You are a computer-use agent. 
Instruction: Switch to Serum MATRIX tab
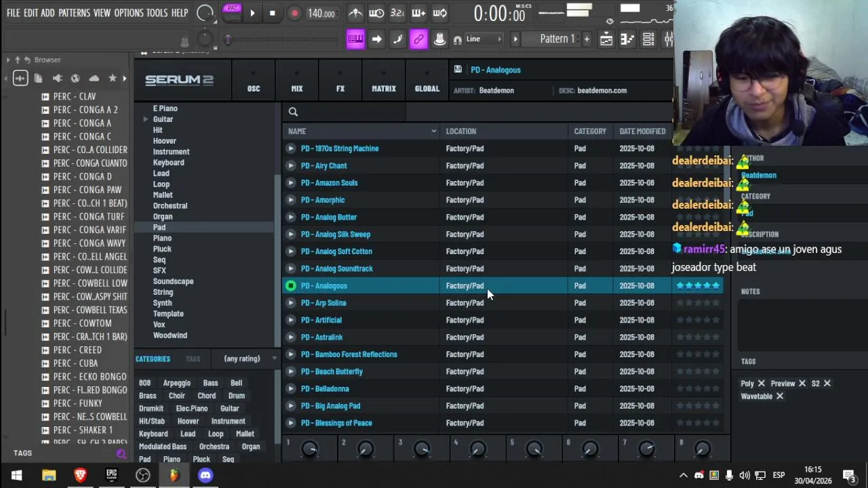(384, 81)
